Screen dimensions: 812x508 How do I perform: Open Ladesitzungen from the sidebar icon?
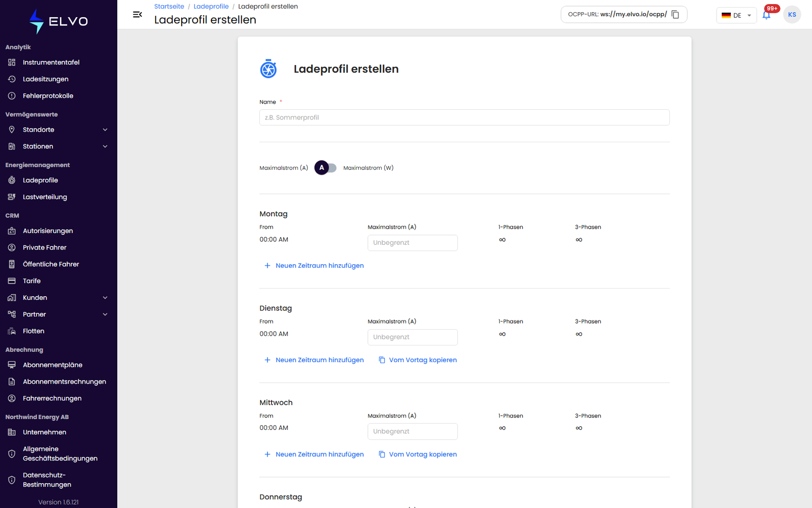point(12,79)
